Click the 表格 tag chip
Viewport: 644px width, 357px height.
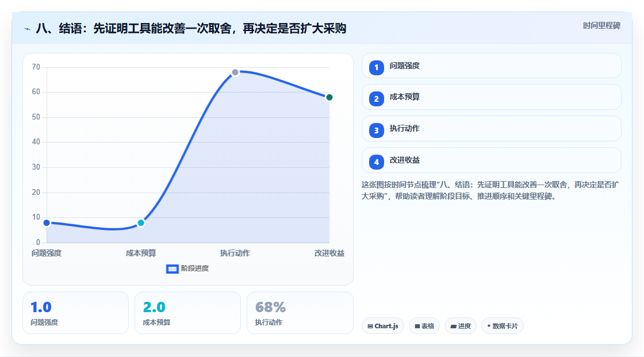424,326
